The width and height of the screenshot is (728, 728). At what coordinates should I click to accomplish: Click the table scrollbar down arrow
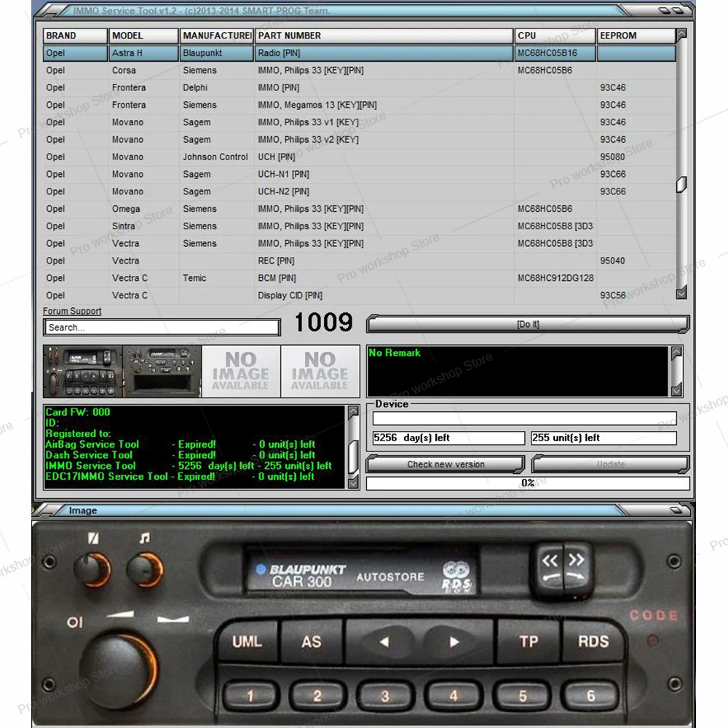pyautogui.click(x=680, y=293)
